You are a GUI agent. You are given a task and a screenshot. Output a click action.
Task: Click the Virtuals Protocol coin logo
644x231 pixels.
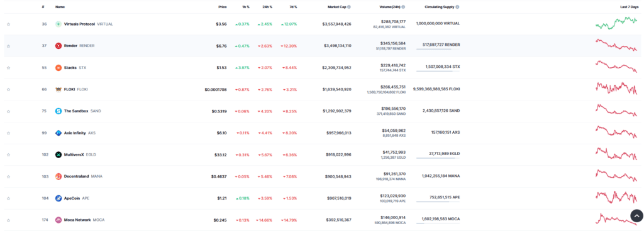coord(58,24)
